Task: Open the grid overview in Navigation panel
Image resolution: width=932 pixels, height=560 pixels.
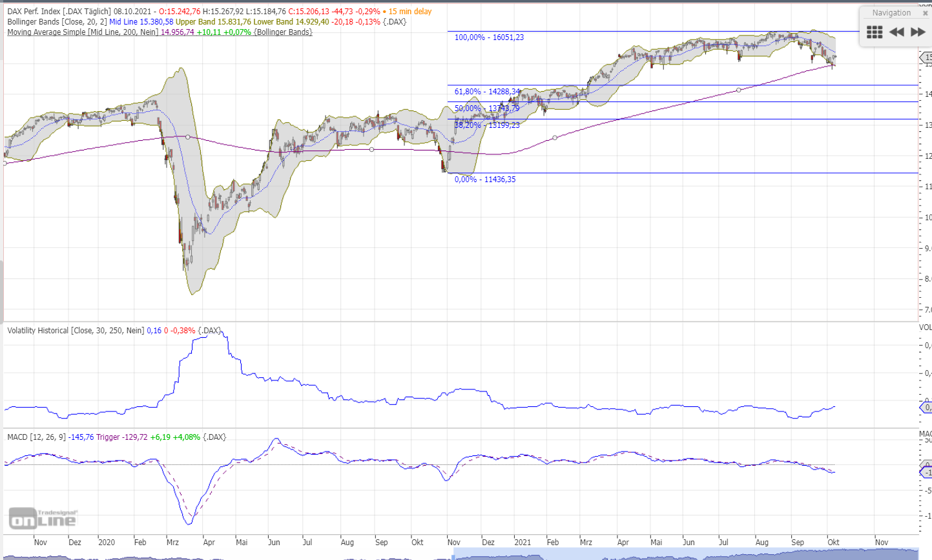Action: pos(875,32)
